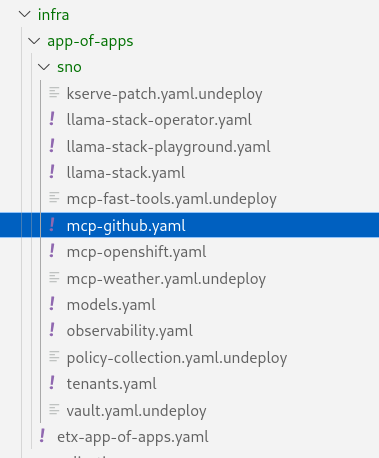Open mcp-fast-tools.yaml.undeploy file
379x458 pixels.
tap(172, 199)
